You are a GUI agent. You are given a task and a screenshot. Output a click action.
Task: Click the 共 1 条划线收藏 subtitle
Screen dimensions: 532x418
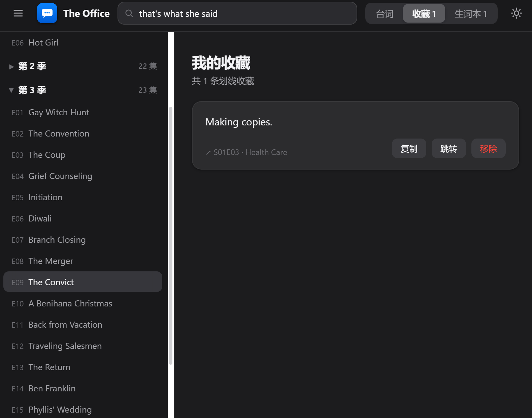pos(223,81)
